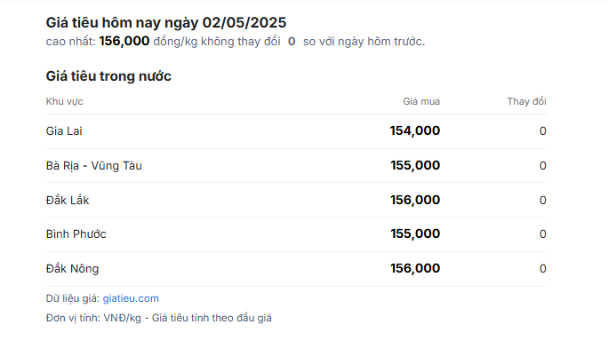Screen dimensions: 608x364
Task: Click the 155,000 price for Bà Rịa - Vũng Tàu
Action: (415, 165)
